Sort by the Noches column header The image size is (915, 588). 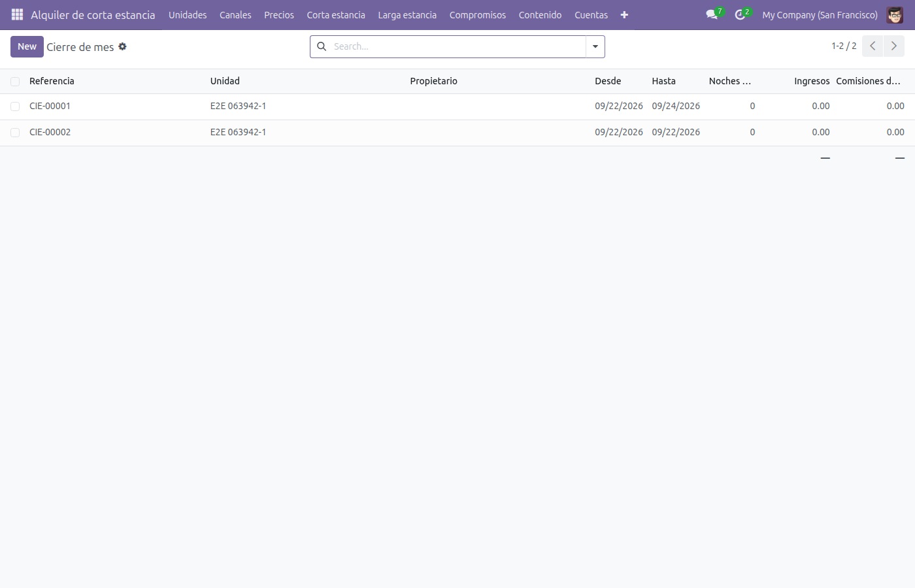[x=730, y=81]
